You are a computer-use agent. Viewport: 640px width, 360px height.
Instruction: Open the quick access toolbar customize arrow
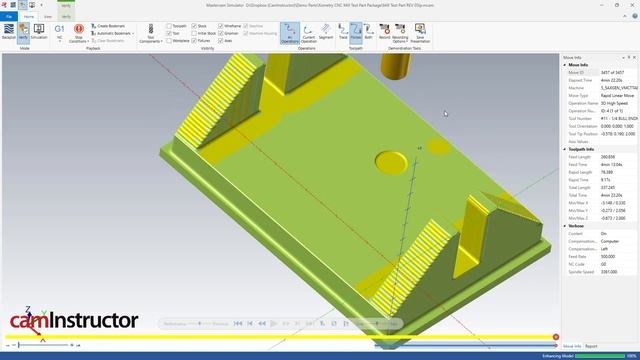click(41, 5)
